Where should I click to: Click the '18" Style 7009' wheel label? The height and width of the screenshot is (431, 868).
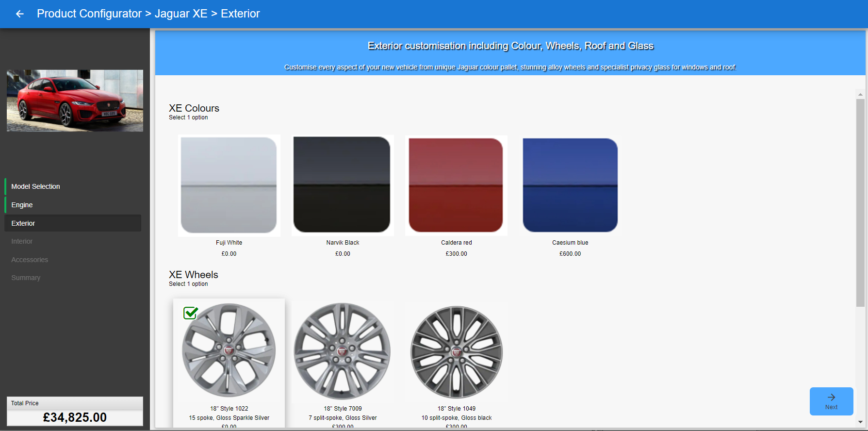point(343,409)
